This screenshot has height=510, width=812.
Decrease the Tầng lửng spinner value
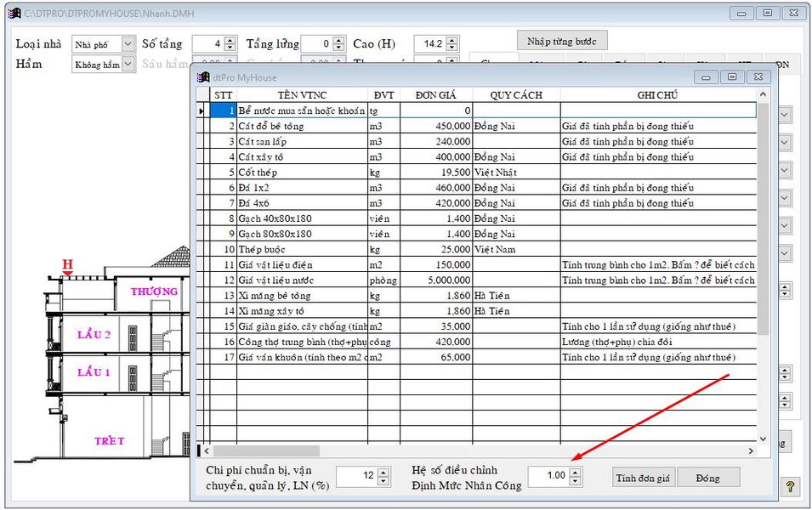tap(338, 48)
